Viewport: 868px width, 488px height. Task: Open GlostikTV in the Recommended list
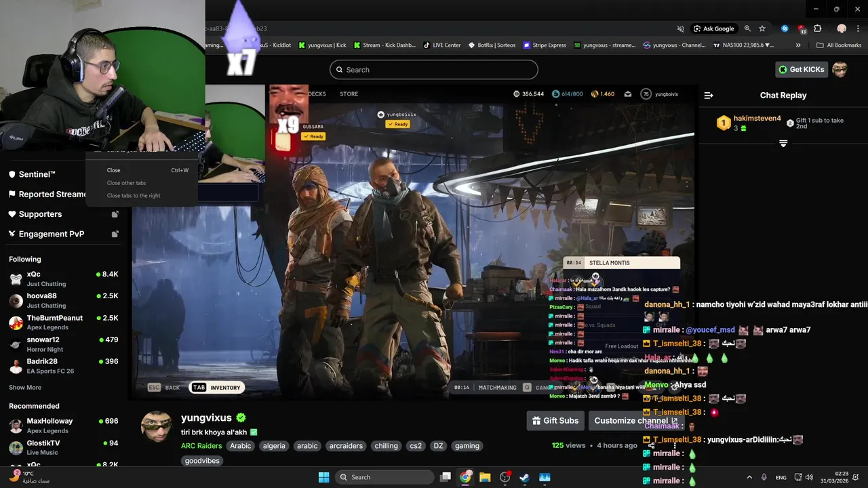click(x=64, y=447)
